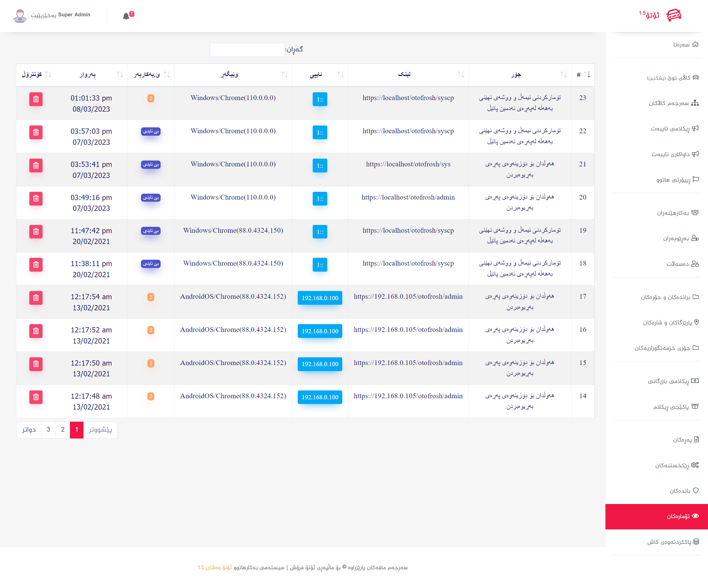Sort table by # column arrows
The height and width of the screenshot is (588, 708).
click(587, 75)
